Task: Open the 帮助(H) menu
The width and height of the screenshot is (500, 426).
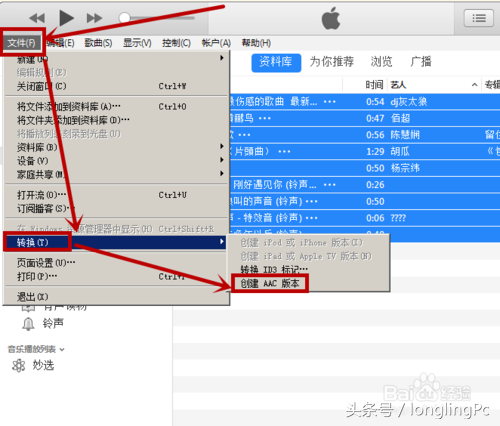Action: point(256,43)
